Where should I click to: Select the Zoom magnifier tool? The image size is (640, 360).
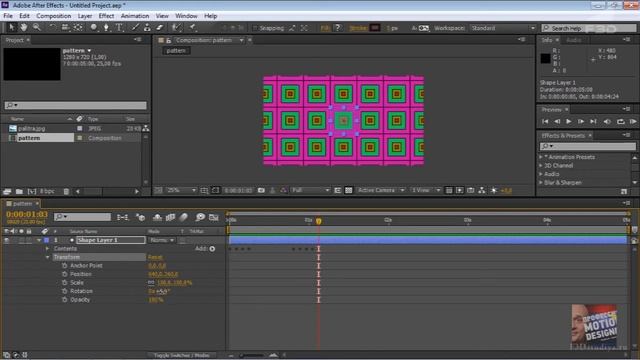click(x=37, y=27)
